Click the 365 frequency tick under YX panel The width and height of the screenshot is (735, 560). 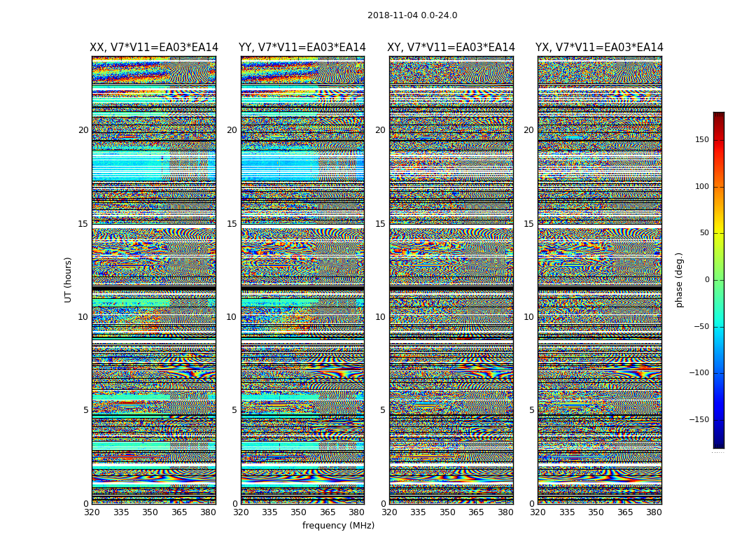click(x=625, y=512)
